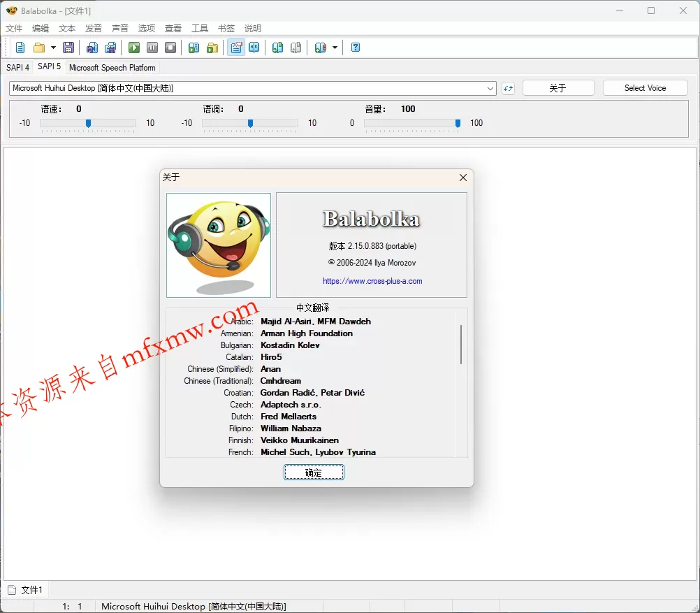Screen dimensions: 700x613
Task: Click the status bar voice name text
Action: 194,606
